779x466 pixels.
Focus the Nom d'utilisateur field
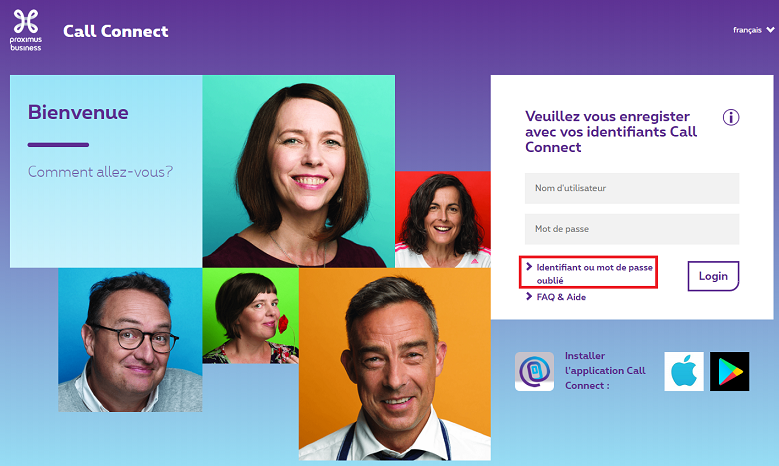coord(631,188)
